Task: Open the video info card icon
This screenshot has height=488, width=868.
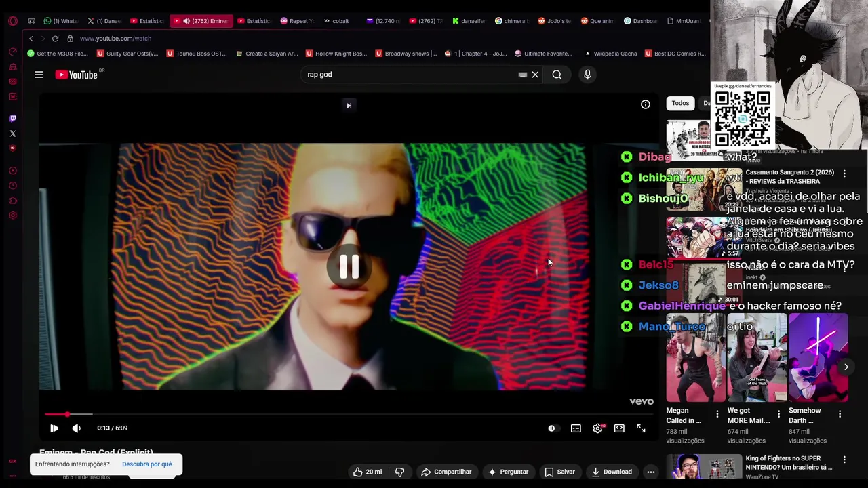Action: tap(646, 104)
